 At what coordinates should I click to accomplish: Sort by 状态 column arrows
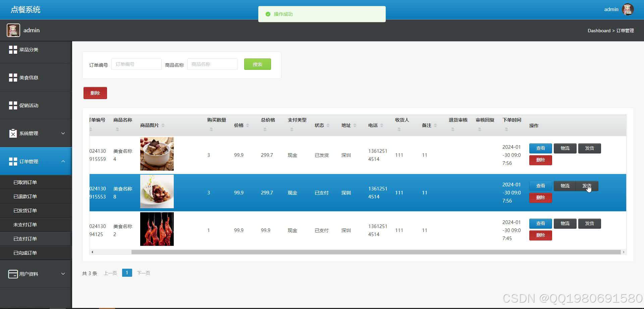(x=328, y=125)
